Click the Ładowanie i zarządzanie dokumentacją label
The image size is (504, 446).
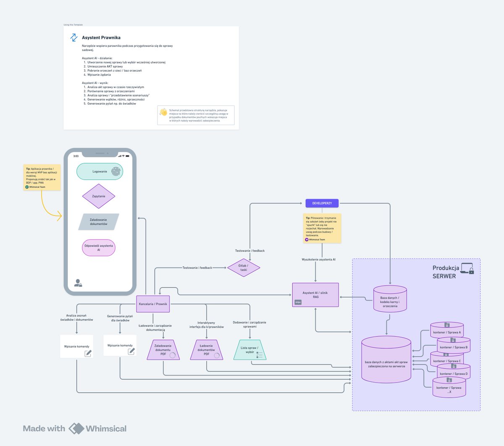click(155, 328)
